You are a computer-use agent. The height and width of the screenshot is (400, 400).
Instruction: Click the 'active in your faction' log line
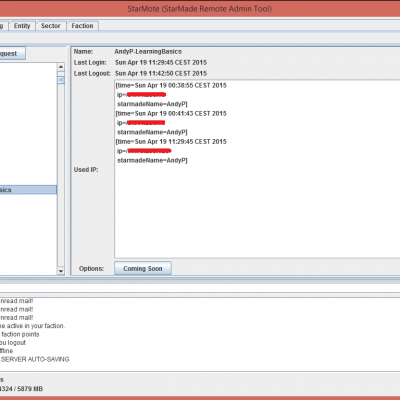[x=32, y=326]
